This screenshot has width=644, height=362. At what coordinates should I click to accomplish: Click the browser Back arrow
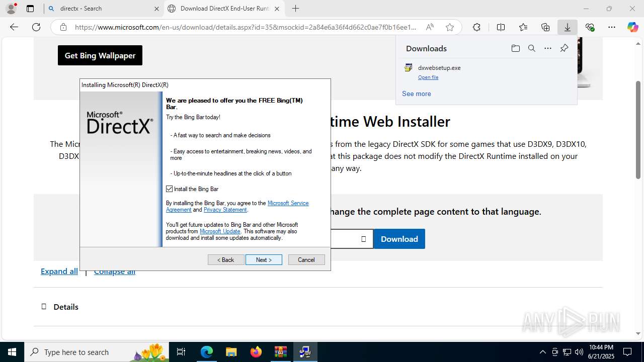tap(14, 27)
